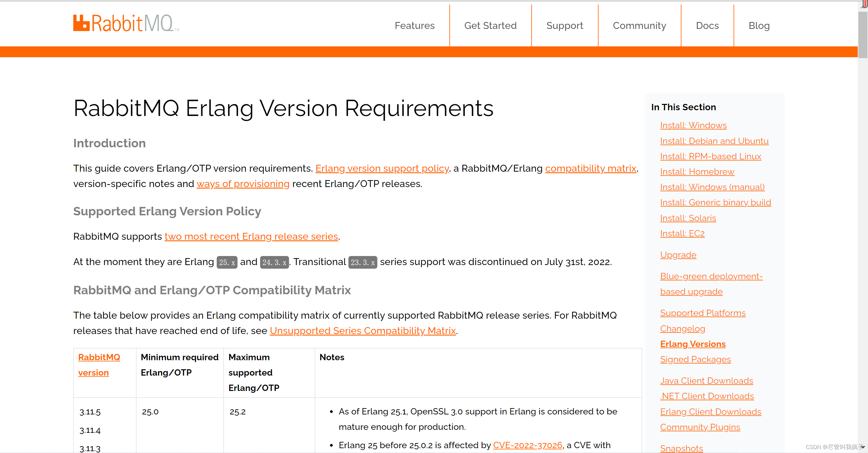Click the Features navigation icon
Screen dimensions: 868x453
click(x=413, y=26)
